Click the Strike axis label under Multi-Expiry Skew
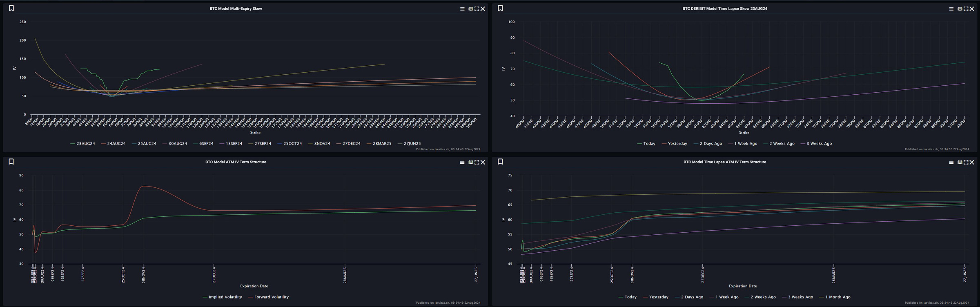Image resolution: width=980 pixels, height=307 pixels. pyautogui.click(x=255, y=133)
